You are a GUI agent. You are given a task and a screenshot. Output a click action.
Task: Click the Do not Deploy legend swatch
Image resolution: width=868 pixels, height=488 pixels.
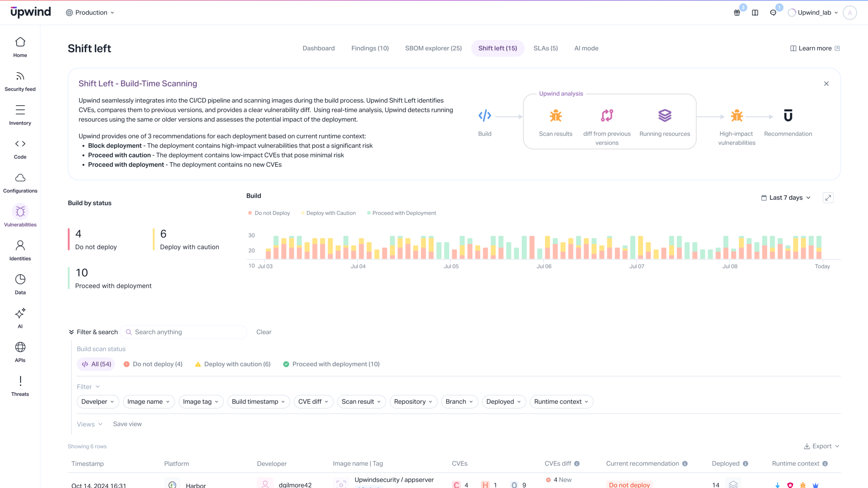(x=250, y=213)
